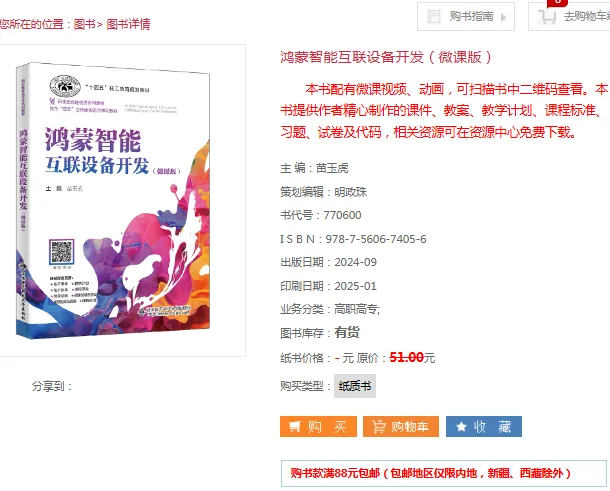Click the 购买 buy button

point(318,426)
